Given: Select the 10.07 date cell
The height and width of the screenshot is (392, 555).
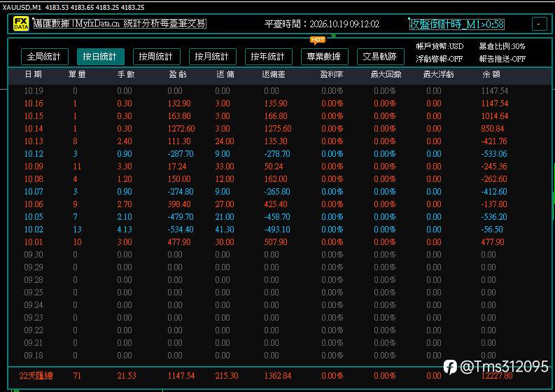Looking at the screenshot, I should 34,192.
